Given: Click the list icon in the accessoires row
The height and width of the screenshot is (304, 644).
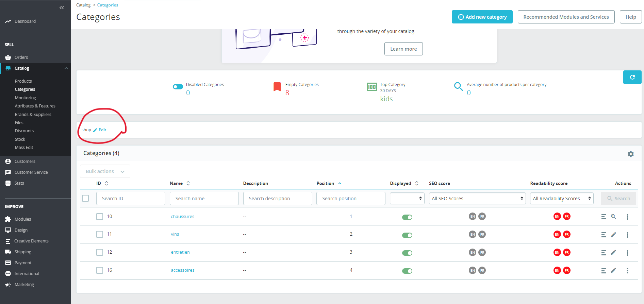Looking at the screenshot, I should (x=604, y=271).
